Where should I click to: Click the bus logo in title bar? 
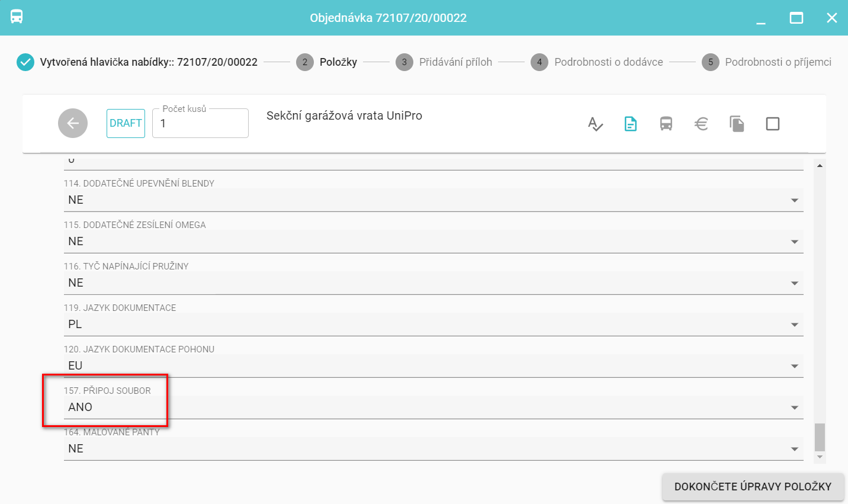[17, 17]
